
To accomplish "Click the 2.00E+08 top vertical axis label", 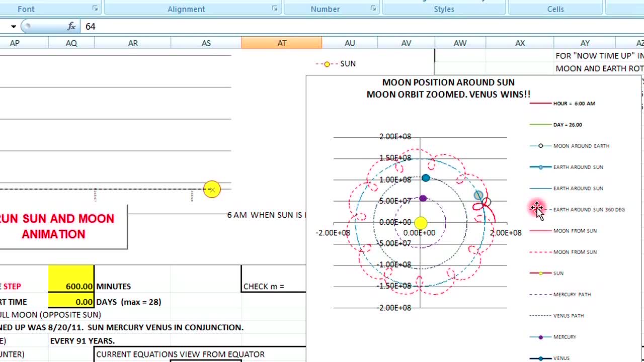I will click(x=395, y=137).
